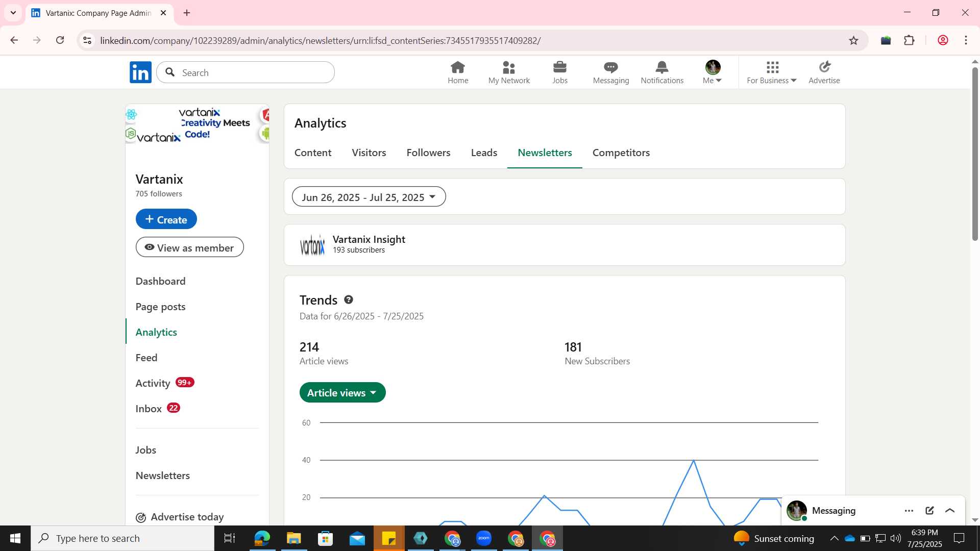Click the Vartanix Insight newsletter logo
Viewport: 980px width, 551px height.
(312, 245)
